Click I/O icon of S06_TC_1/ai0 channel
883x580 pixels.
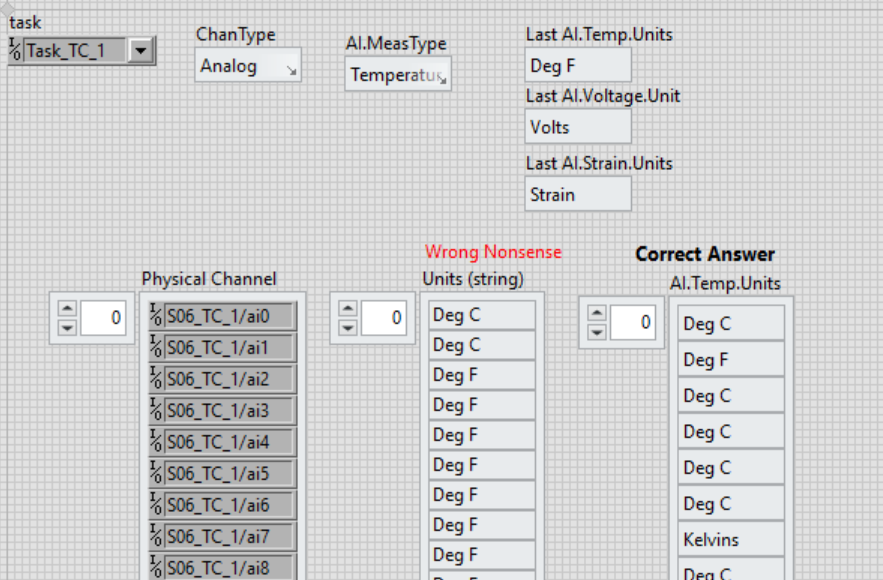coord(156,316)
